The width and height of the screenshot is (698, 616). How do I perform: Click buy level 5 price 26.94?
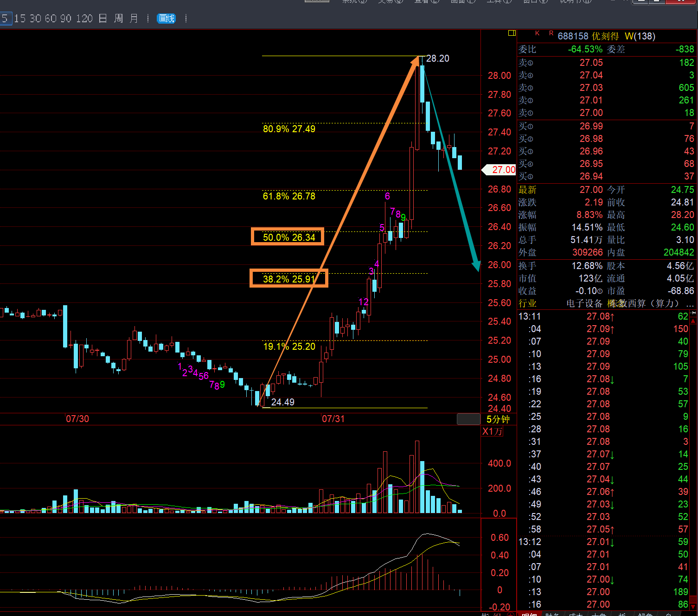pos(591,176)
